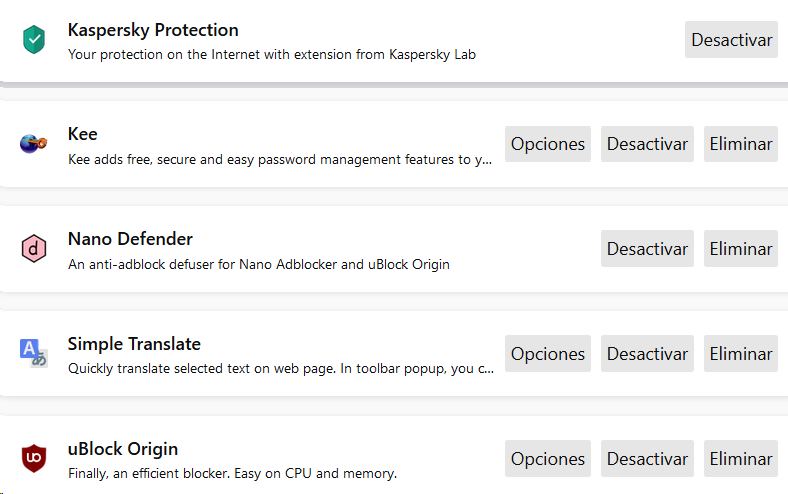Disable the Kaspersky Protection extension
Viewport: 788px width, 494px height.
[x=731, y=40]
